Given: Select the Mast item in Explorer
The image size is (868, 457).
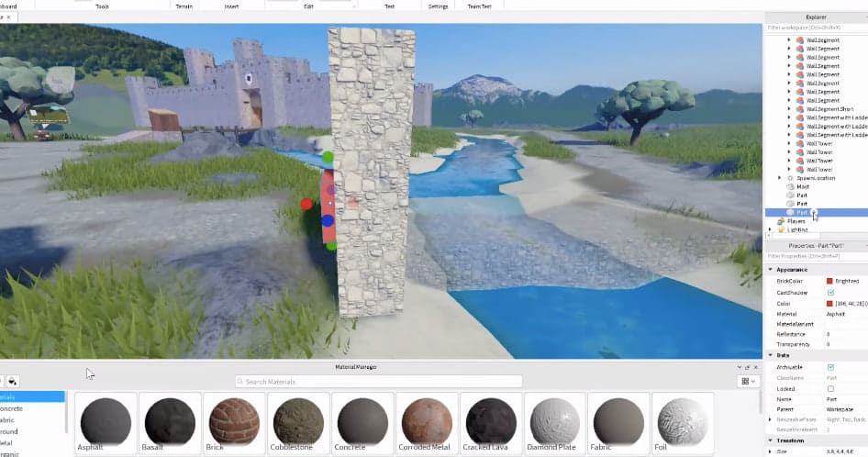Looking at the screenshot, I should (x=803, y=186).
